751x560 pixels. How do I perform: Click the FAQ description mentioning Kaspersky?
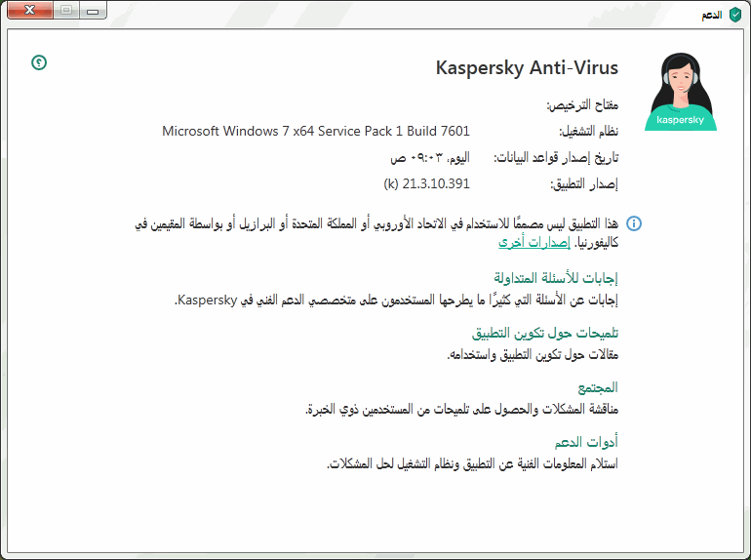click(x=396, y=300)
